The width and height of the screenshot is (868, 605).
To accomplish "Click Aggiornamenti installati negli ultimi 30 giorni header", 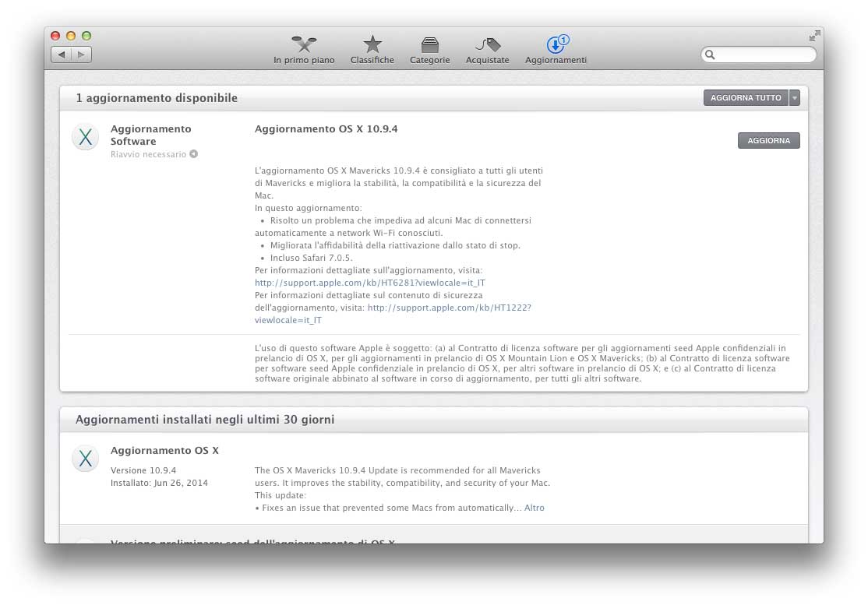I will (x=205, y=419).
